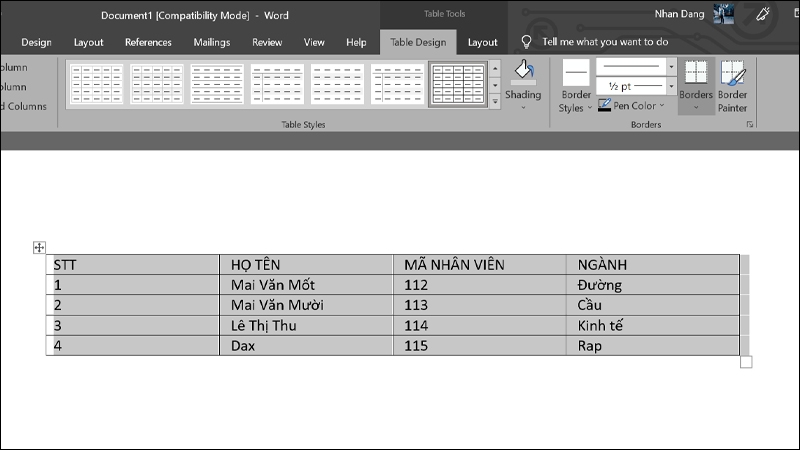Open Borders group dialog launcher
Image resolution: width=800 pixels, height=450 pixels.
tap(750, 124)
